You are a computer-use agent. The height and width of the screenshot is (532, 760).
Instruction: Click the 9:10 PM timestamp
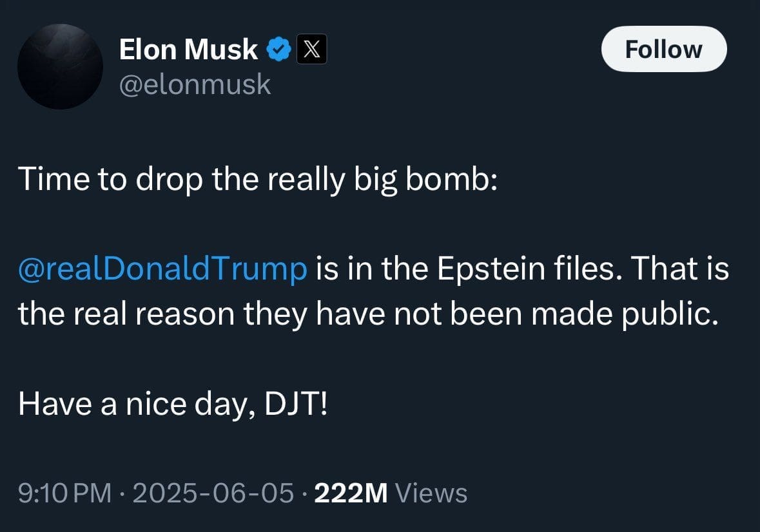click(x=64, y=493)
